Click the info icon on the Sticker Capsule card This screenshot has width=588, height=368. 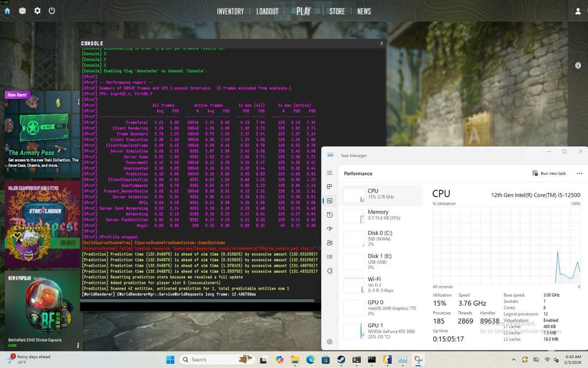click(78, 345)
